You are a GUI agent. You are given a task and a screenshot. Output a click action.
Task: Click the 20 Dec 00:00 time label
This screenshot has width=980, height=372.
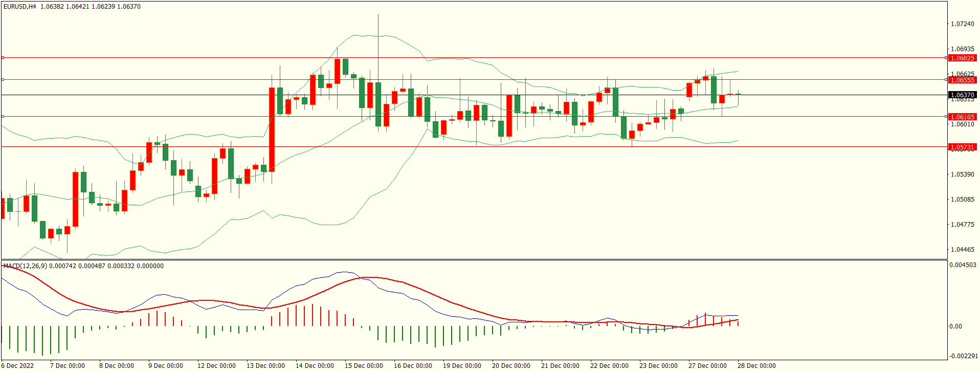[511, 366]
